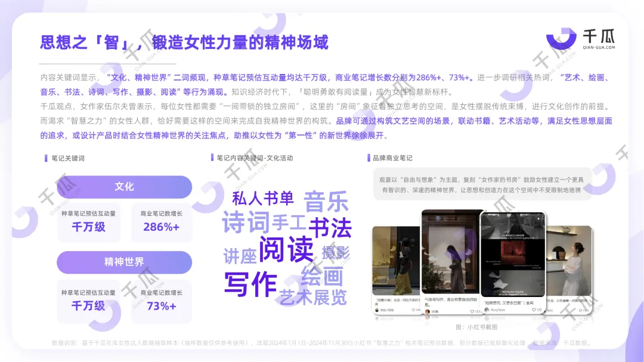Click the 商业笔记数增长 label under 精神世界
644x362 pixels.
(x=162, y=293)
